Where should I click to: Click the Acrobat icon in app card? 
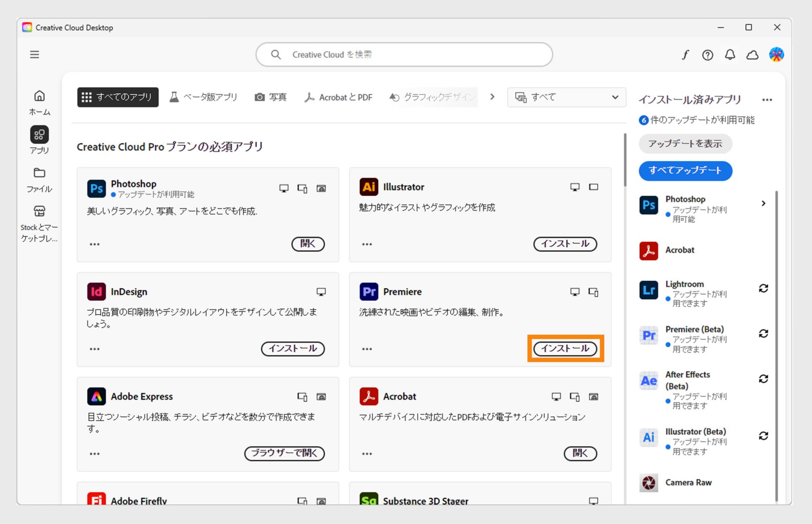click(x=369, y=396)
